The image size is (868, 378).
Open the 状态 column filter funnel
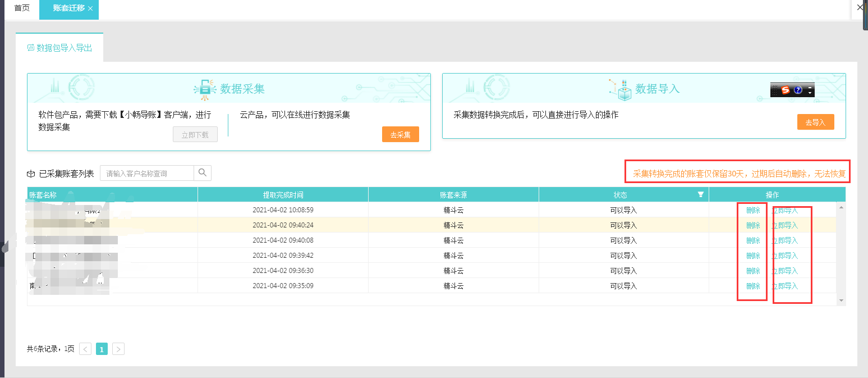coord(700,194)
